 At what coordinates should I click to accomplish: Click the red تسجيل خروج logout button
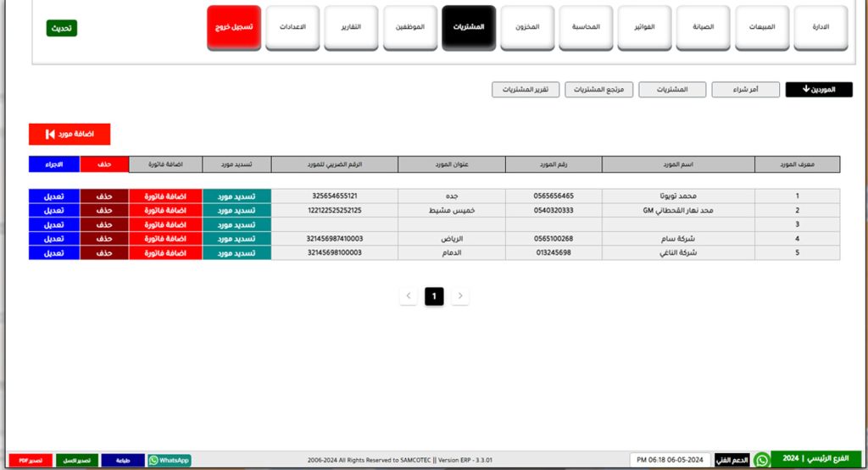234,27
